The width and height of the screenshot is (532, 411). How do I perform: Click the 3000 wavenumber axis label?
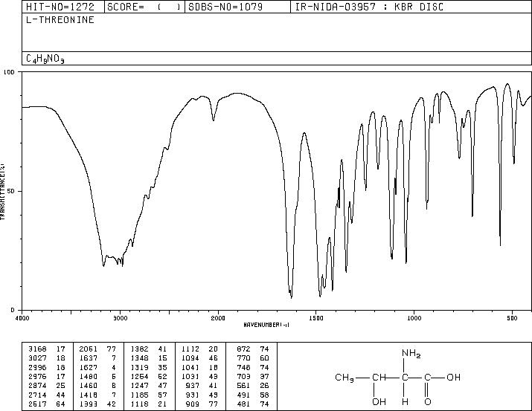(120, 318)
